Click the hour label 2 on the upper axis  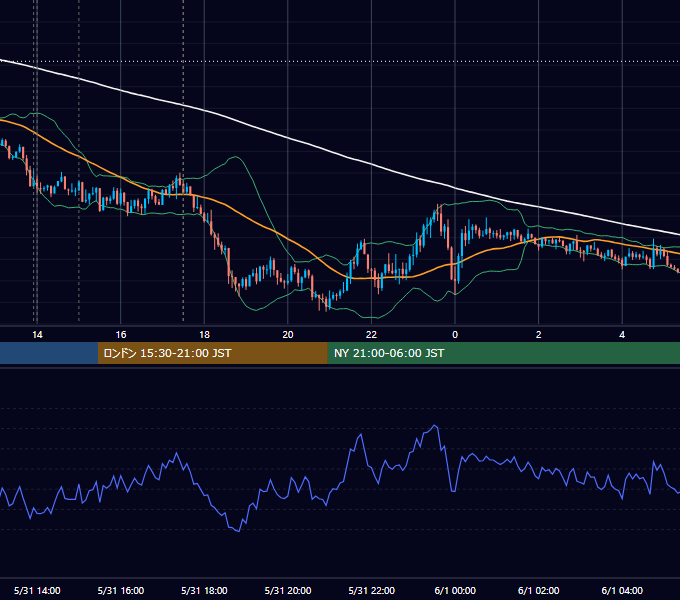coord(539,335)
